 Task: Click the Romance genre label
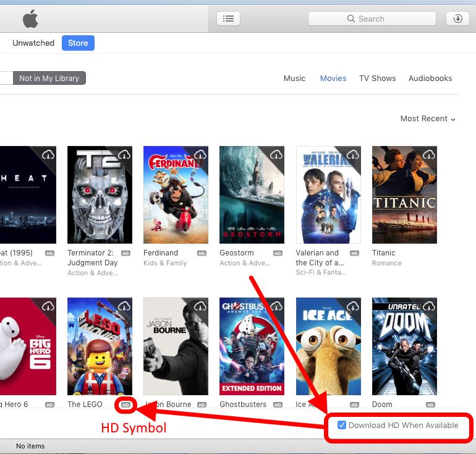[387, 263]
